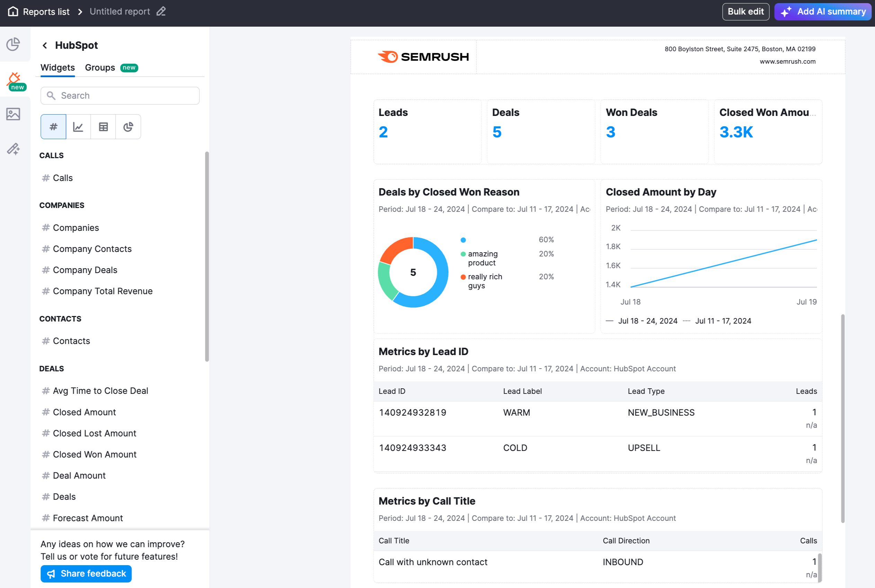The width and height of the screenshot is (875, 588).
Task: Click the Lead Type column header
Action: point(646,391)
